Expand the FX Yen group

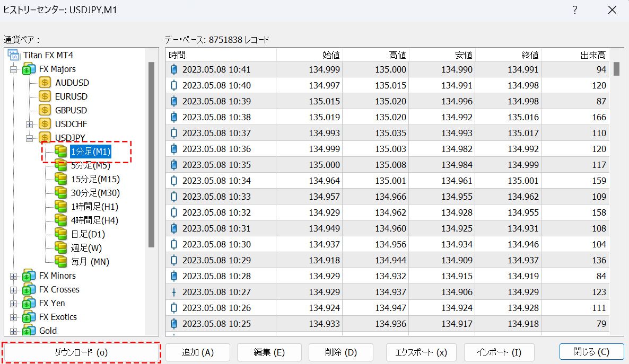(x=14, y=304)
